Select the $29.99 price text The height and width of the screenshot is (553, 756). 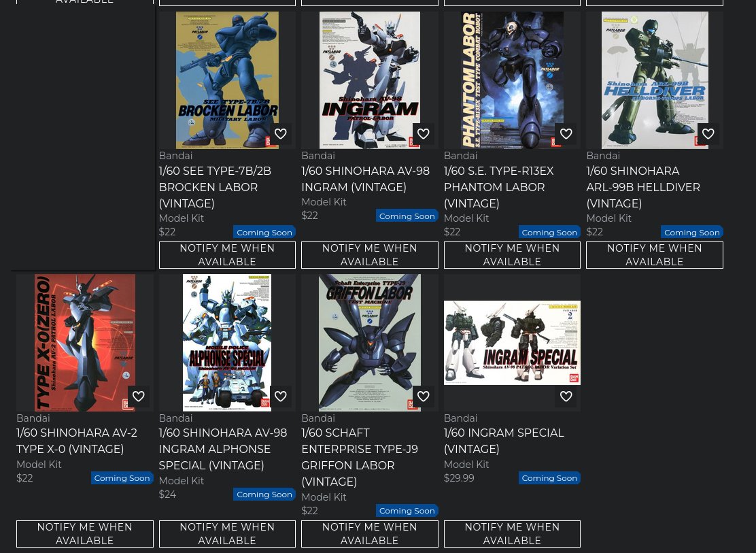[459, 477]
